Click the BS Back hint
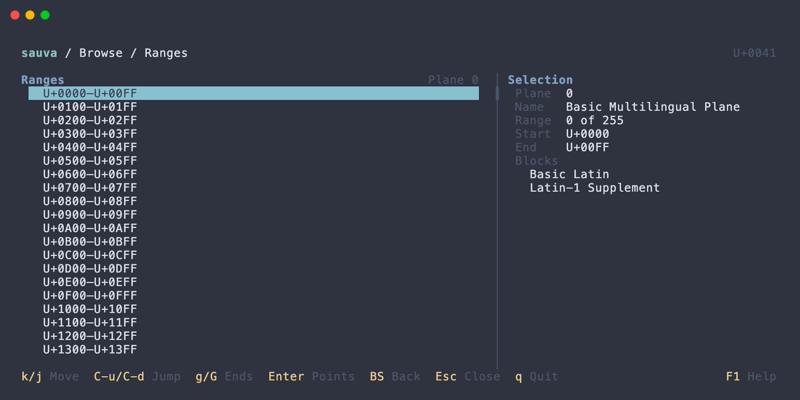This screenshot has width=800, height=400. tap(395, 377)
